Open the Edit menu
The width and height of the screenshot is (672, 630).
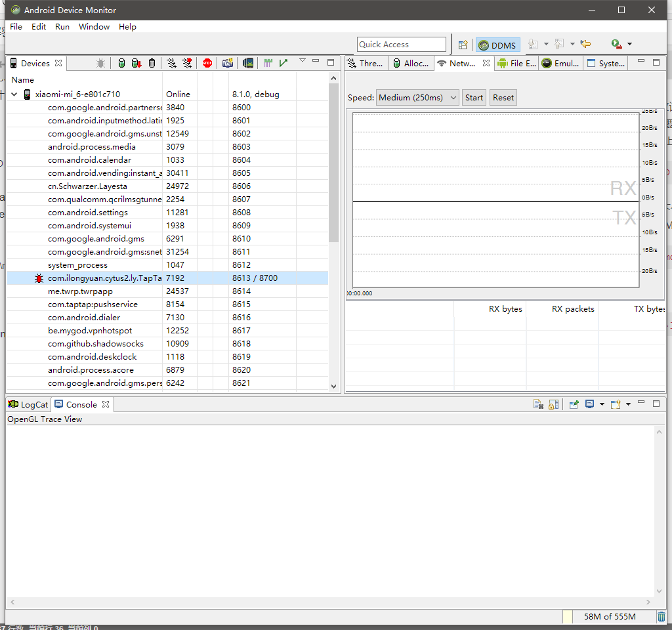(39, 26)
